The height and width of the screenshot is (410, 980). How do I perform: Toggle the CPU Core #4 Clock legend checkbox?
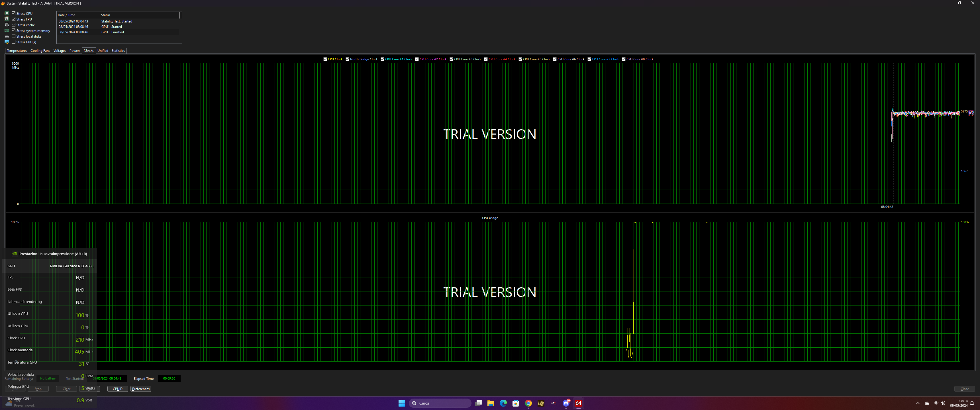point(486,59)
